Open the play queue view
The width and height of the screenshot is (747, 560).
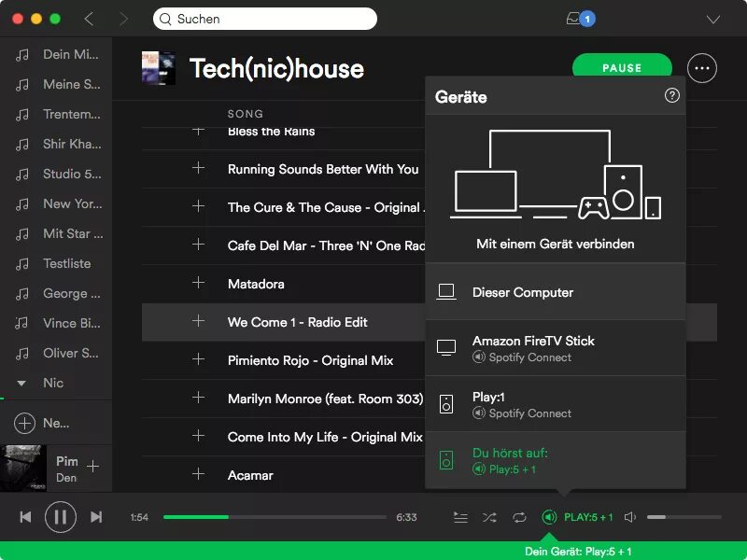pyautogui.click(x=459, y=515)
